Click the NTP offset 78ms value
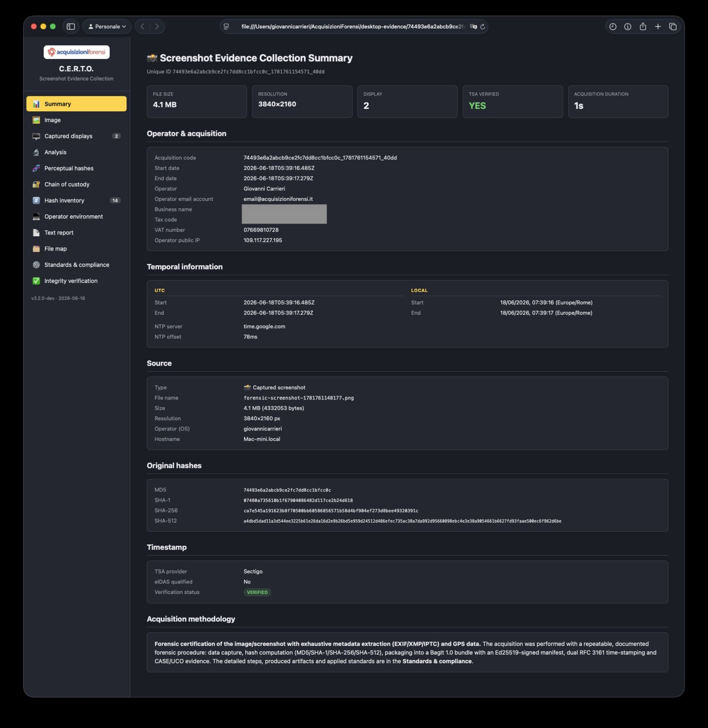This screenshot has height=728, width=708. (x=250, y=337)
